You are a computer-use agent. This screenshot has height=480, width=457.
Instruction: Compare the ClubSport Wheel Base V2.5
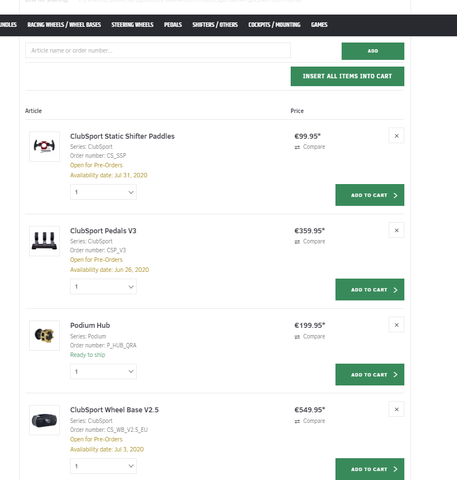click(310, 421)
